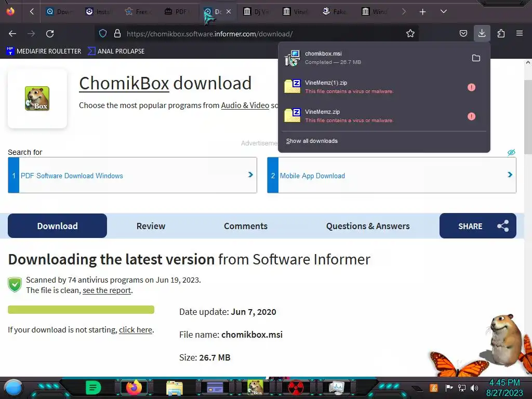This screenshot has height=399, width=532.
Task: Open the list all tabs dropdown
Action: (444, 11)
